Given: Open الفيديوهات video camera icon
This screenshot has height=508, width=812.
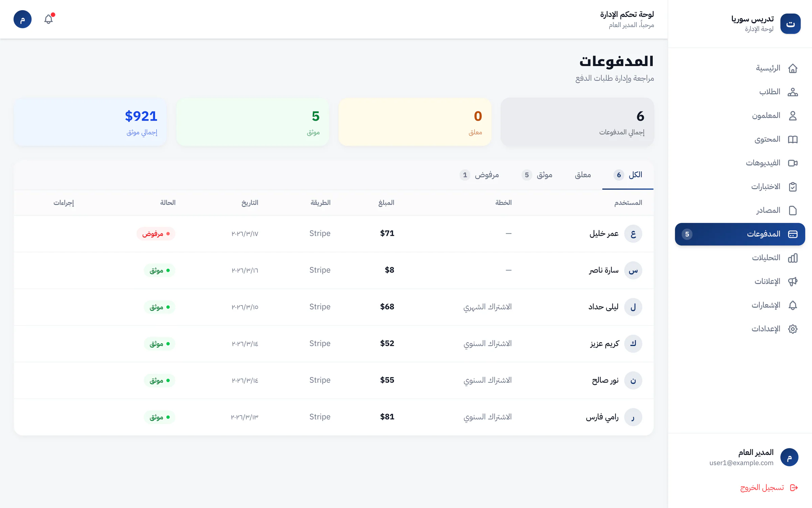Looking at the screenshot, I should (x=793, y=163).
